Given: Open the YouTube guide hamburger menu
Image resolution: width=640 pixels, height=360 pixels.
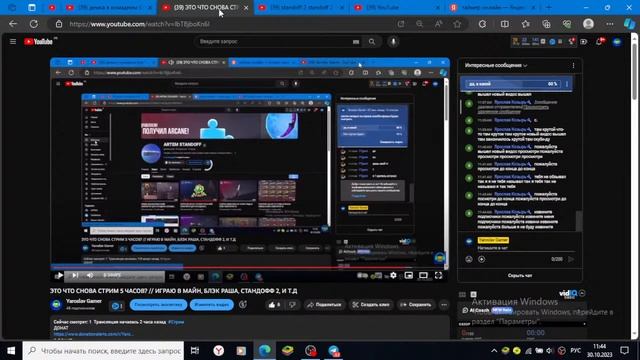Looking at the screenshot, I should point(13,42).
